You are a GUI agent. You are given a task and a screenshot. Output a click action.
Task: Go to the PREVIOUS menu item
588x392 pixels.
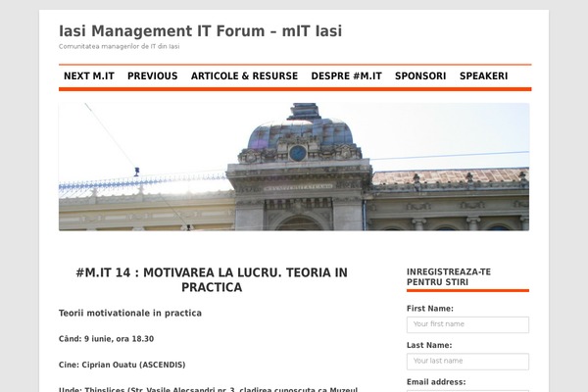click(152, 76)
